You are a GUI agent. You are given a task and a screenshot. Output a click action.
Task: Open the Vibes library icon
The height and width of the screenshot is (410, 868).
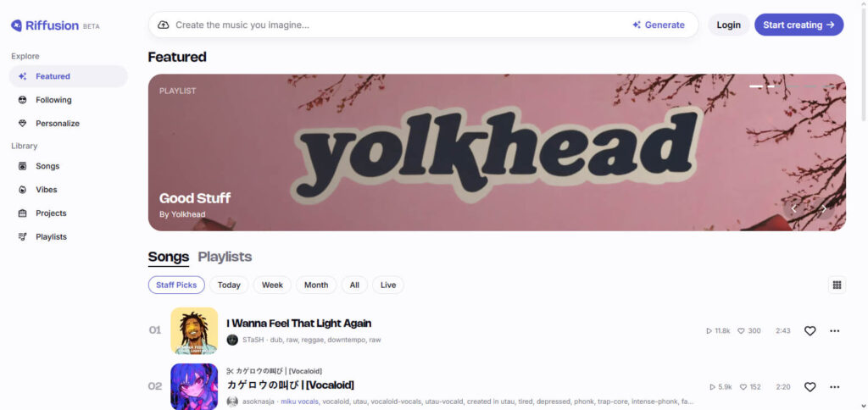pos(23,190)
